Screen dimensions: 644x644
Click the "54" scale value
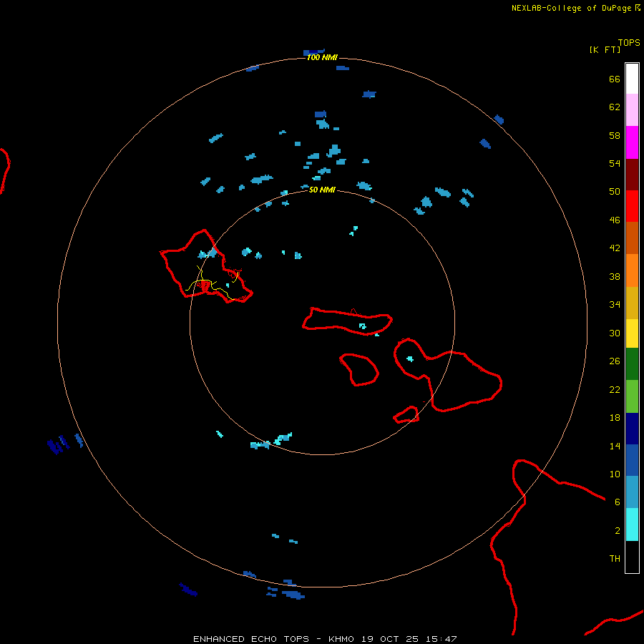615,163
